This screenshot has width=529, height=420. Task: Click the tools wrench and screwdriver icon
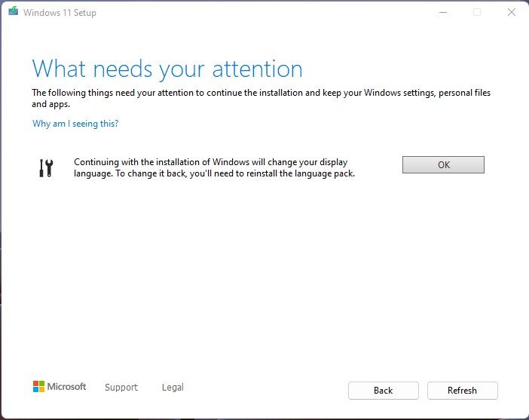point(46,168)
